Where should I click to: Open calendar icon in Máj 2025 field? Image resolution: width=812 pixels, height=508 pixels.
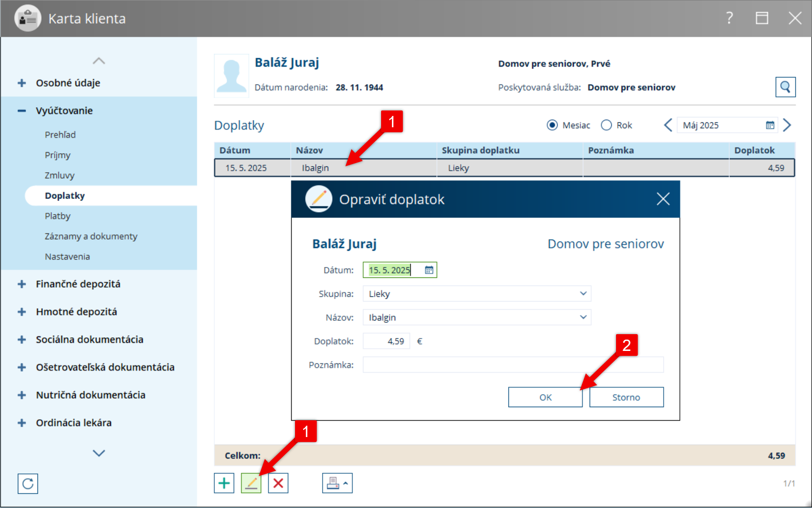[x=770, y=125]
